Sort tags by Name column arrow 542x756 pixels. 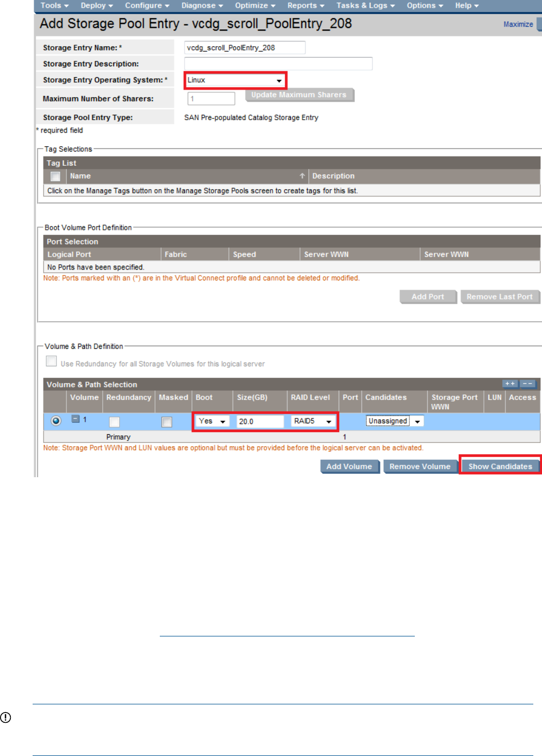[x=302, y=176]
